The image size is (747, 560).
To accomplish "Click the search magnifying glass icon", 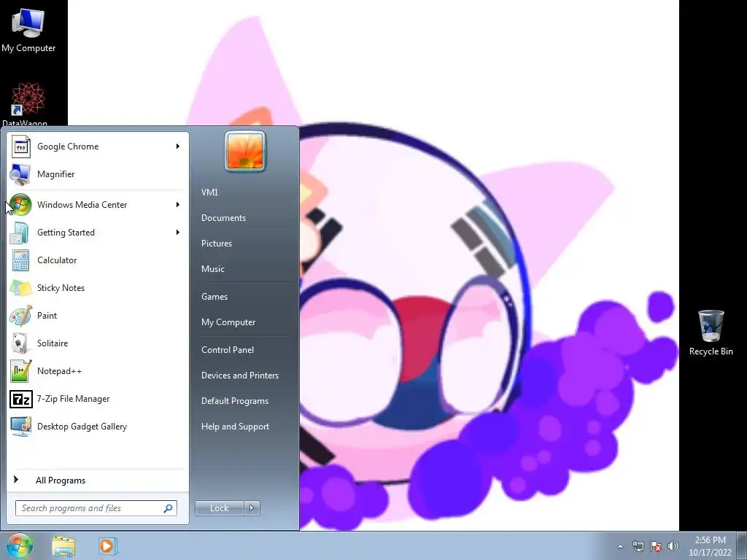I will 169,508.
